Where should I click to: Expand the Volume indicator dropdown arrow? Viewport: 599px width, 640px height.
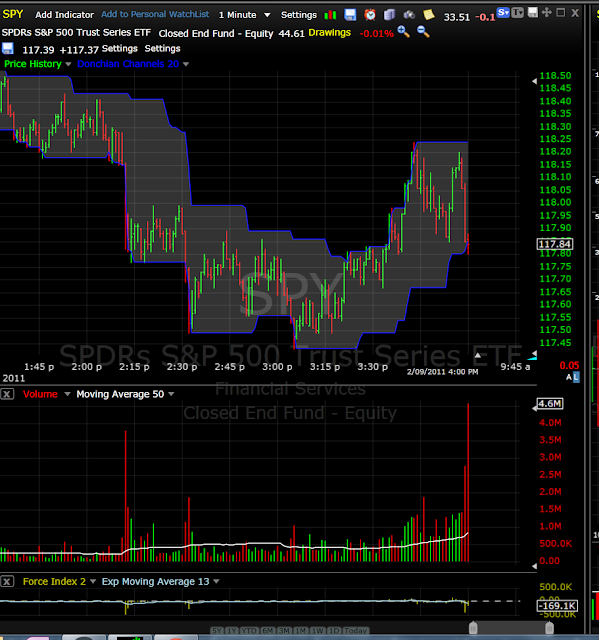pyautogui.click(x=67, y=394)
